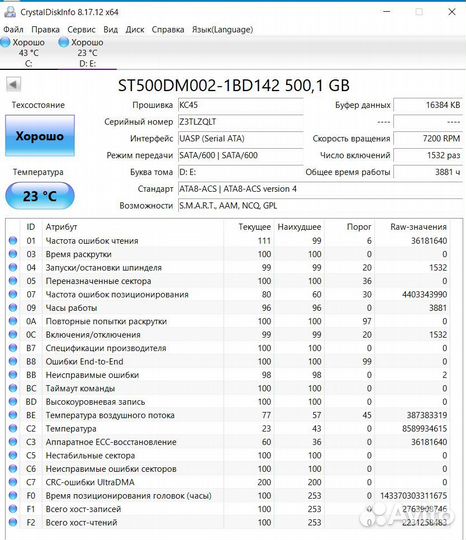
Task: Select the text Часы работы
Action: [x=71, y=308]
